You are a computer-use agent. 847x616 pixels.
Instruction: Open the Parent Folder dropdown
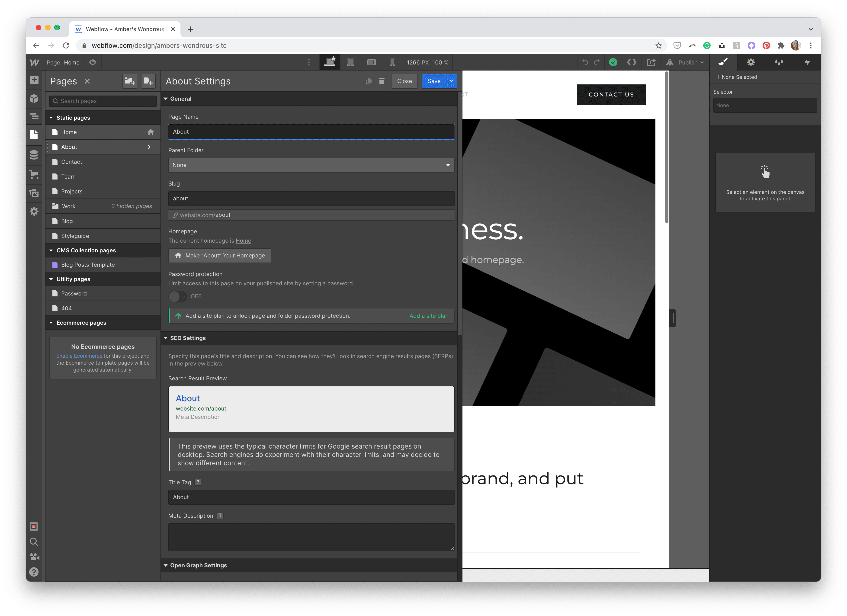coord(311,165)
